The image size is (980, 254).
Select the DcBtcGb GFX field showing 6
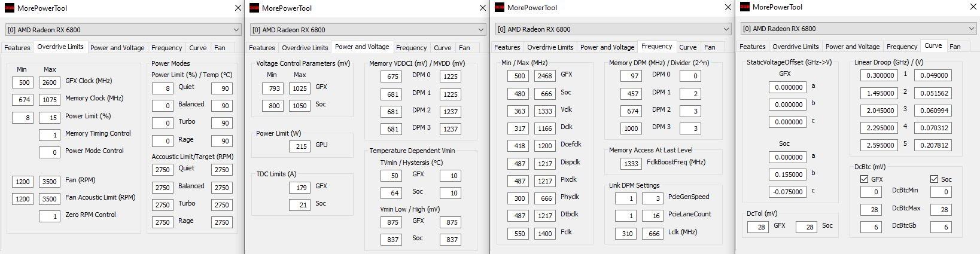coord(871,227)
